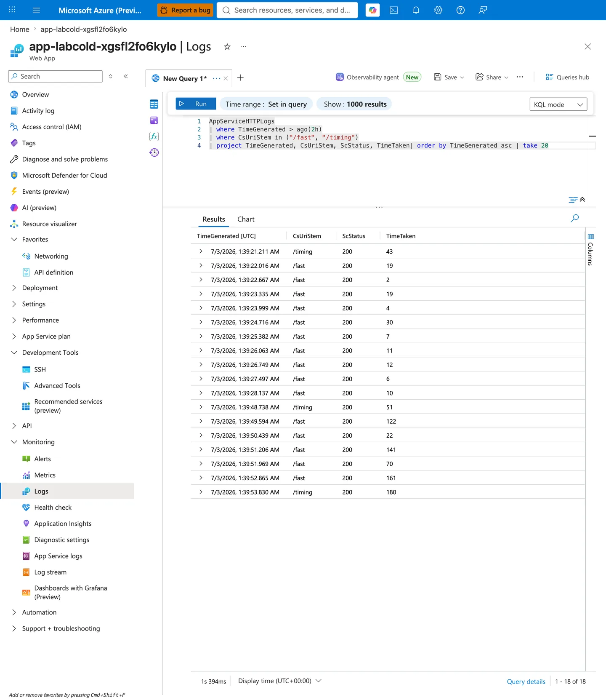Open Query details link
Viewport: 606px width, 700px height.
pyautogui.click(x=526, y=681)
